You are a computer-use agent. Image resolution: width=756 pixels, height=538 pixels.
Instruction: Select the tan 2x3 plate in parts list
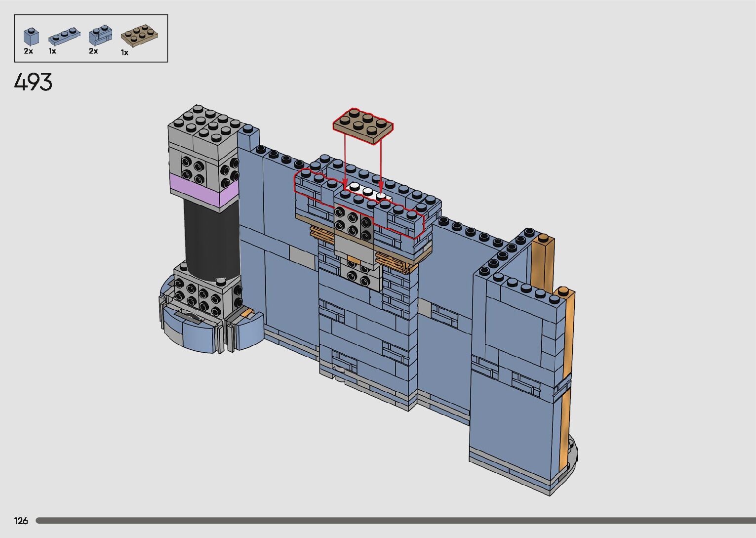click(140, 36)
